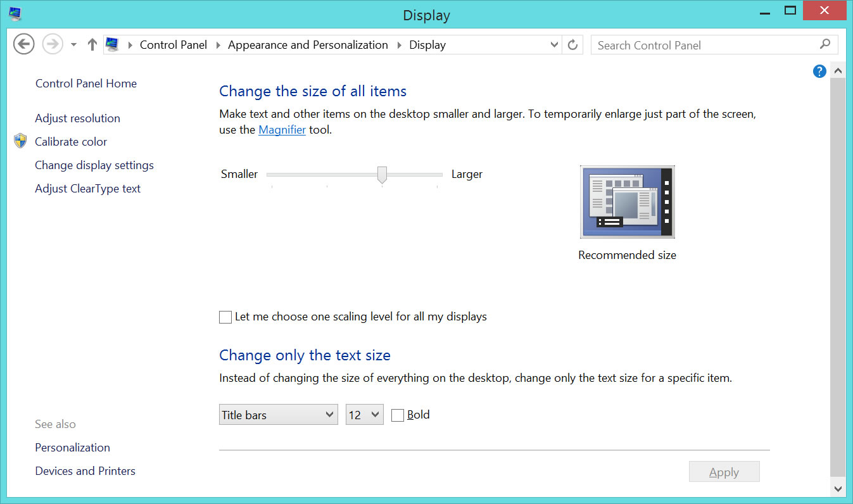The image size is (853, 504).
Task: Open the recent locations dropdown arrow
Action: [x=73, y=45]
